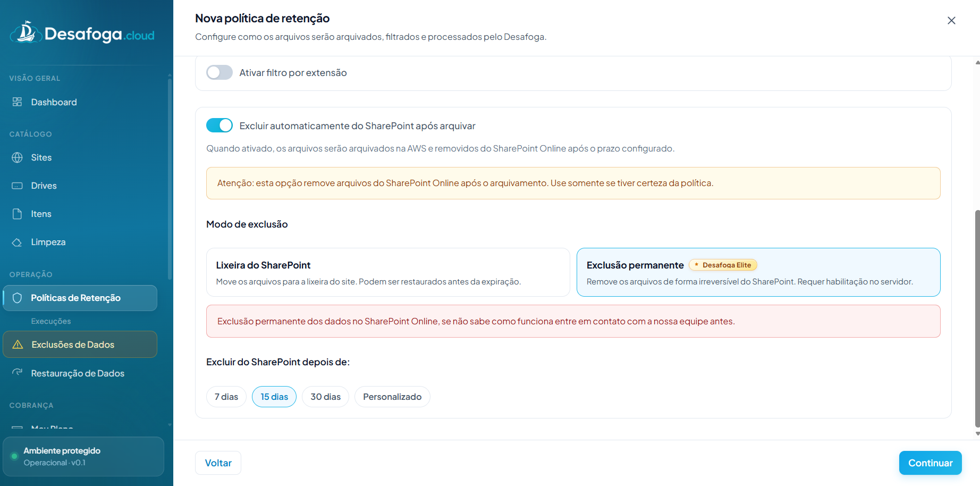Click the VISÃO GERAL section header
The width and height of the screenshot is (980, 486).
click(35, 78)
